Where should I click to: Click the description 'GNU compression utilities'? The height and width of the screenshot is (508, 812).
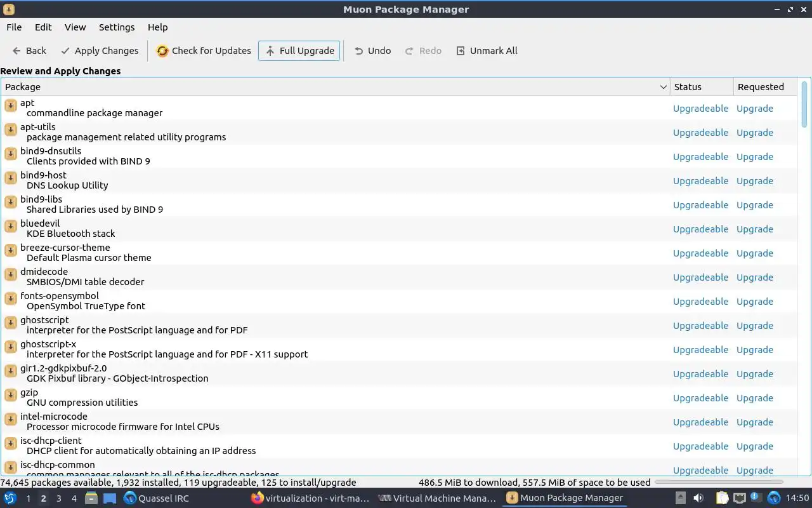pyautogui.click(x=82, y=403)
